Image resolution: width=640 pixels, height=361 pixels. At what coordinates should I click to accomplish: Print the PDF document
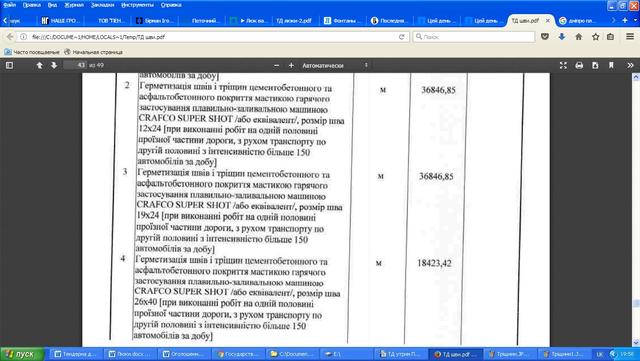tap(579, 65)
